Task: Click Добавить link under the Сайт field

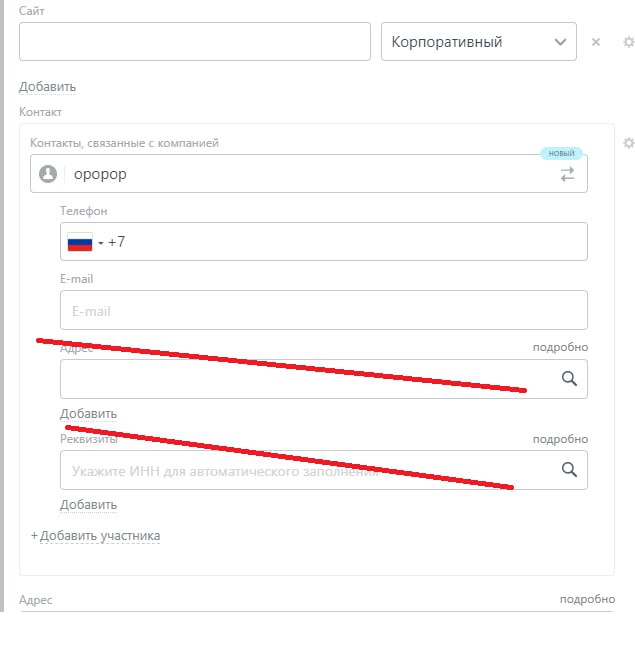Action: point(47,87)
